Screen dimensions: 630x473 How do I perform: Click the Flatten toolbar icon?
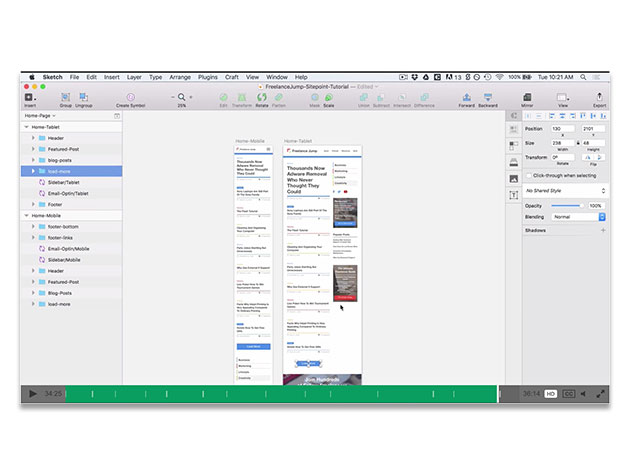point(278,97)
